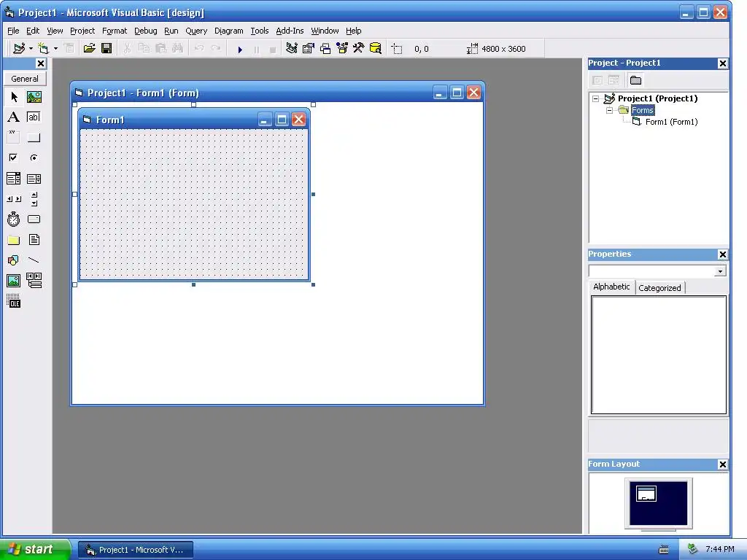Select the ListBox control tool
747x560 pixels.
click(34, 179)
